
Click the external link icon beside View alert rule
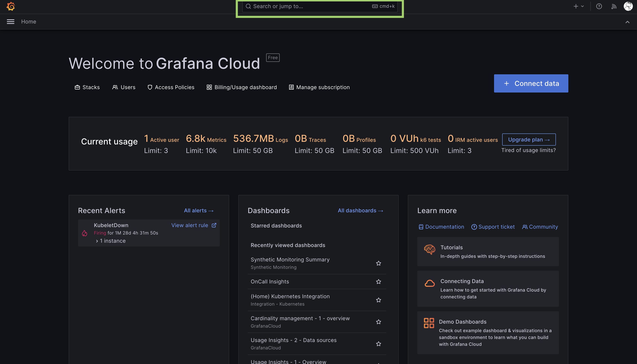[x=214, y=225]
